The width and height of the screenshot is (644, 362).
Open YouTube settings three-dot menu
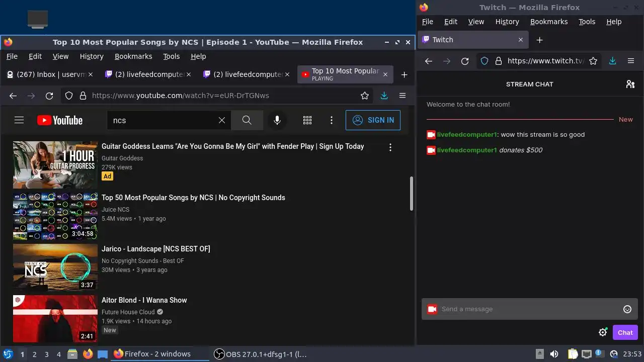pos(332,120)
